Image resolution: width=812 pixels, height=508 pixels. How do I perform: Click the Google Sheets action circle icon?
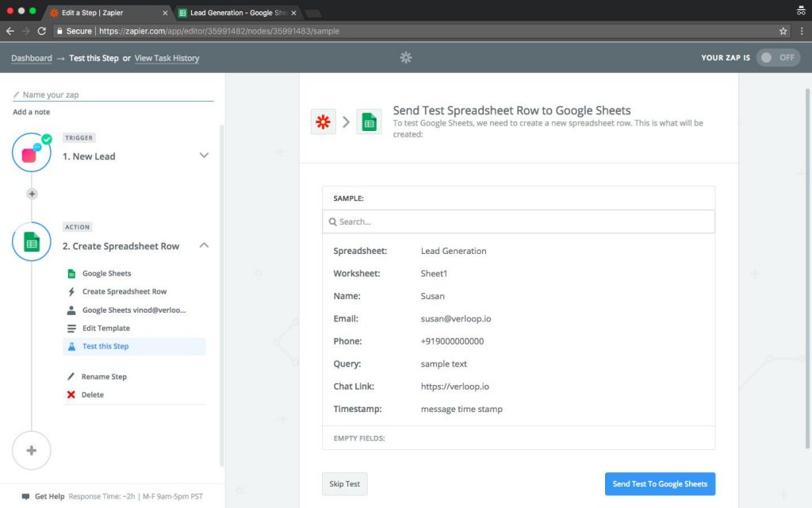click(32, 241)
